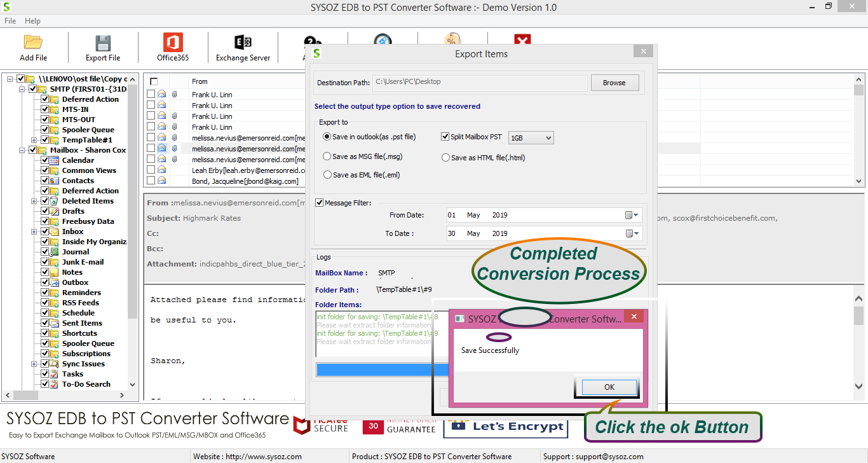Click the Destination Path text field
The image size is (868, 463).
click(x=479, y=83)
